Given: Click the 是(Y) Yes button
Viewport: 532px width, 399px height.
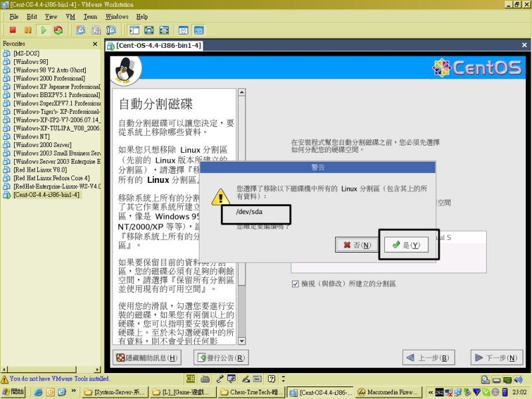Looking at the screenshot, I should coord(406,245).
